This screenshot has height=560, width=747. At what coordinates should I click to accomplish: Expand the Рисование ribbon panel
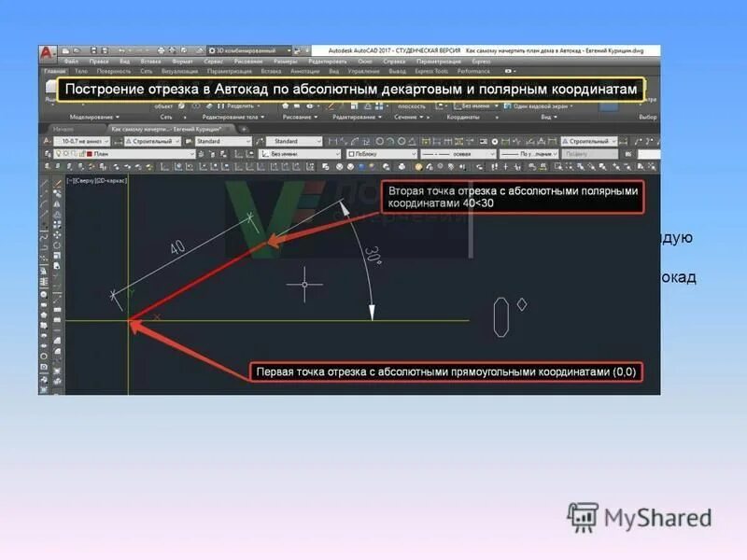(300, 118)
